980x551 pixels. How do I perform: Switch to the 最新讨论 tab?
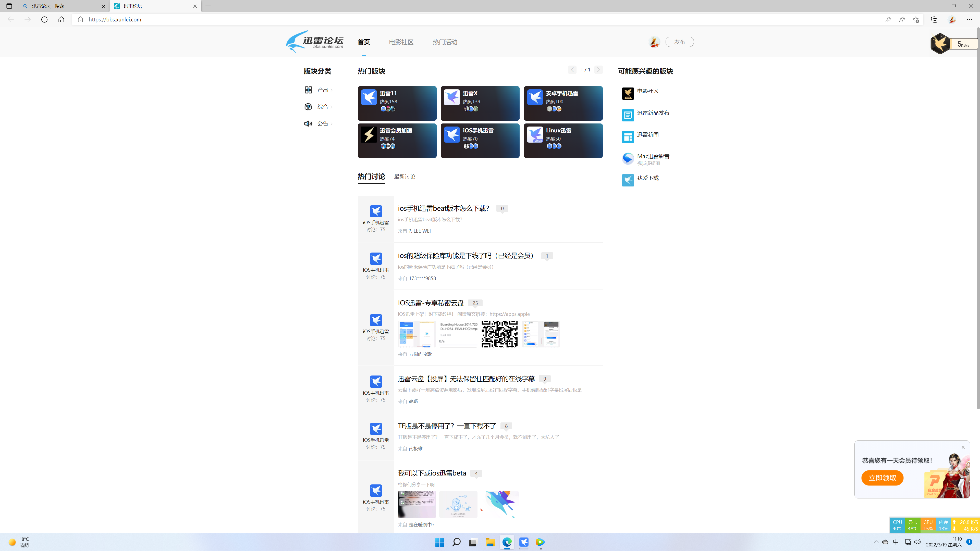pos(405,176)
